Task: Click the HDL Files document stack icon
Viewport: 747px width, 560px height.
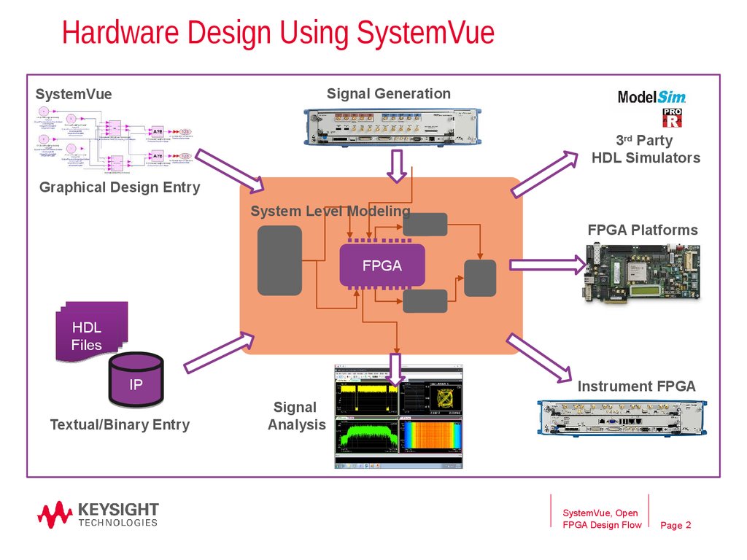Action: (x=92, y=332)
